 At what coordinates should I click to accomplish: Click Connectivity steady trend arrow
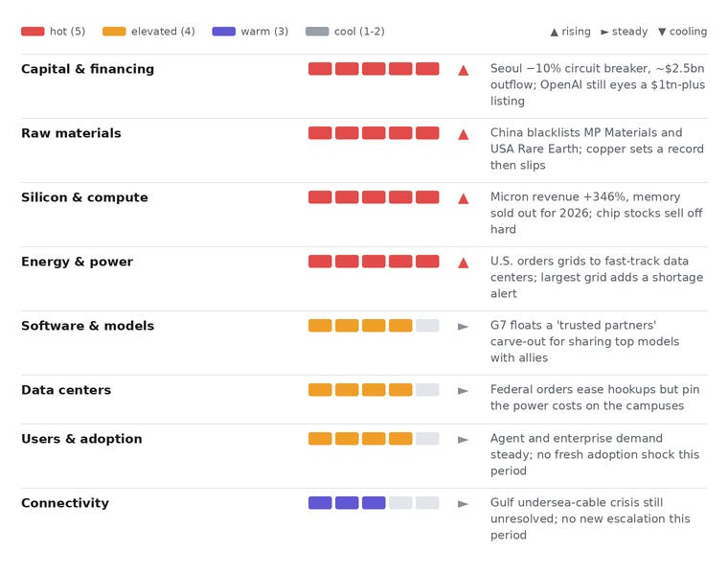click(x=463, y=504)
